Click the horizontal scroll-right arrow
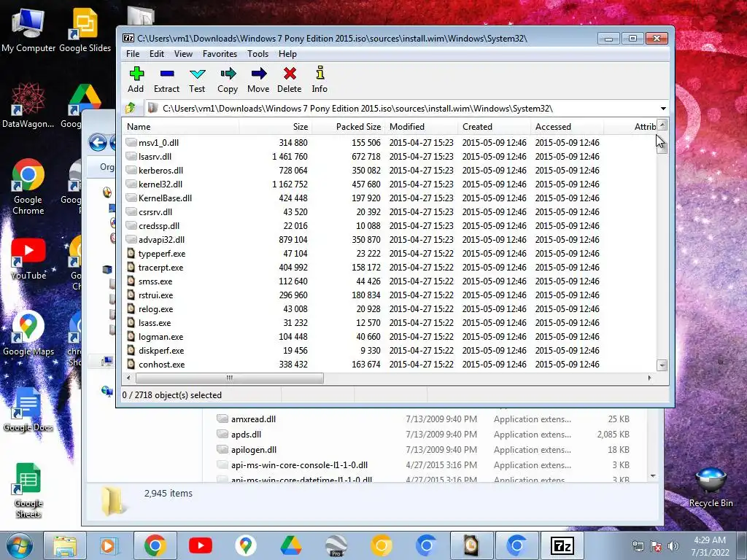Viewport: 747px width, 560px height. (x=649, y=378)
